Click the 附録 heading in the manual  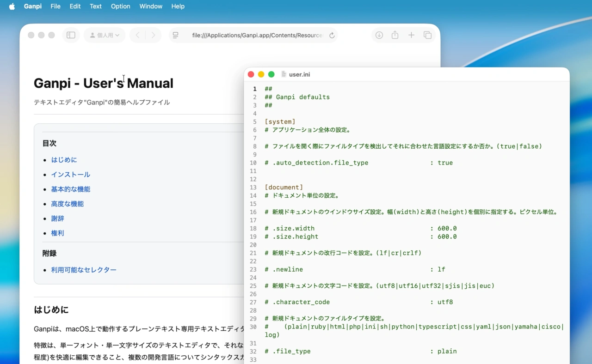49,253
